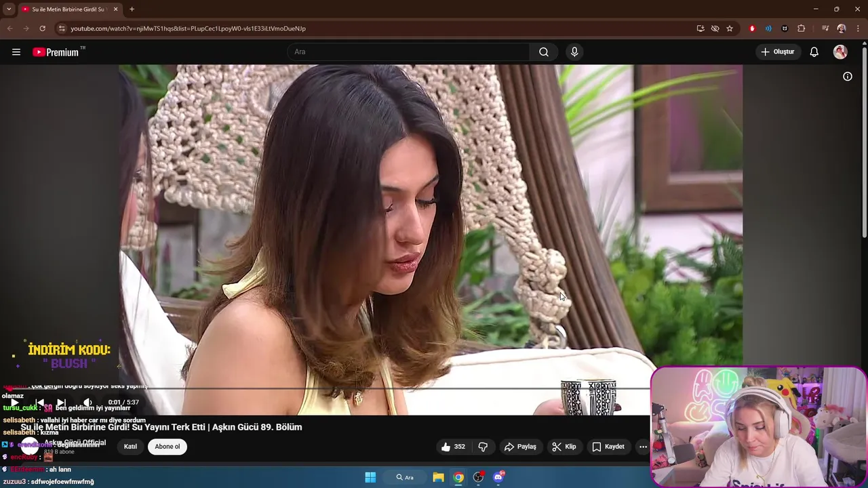Click the 0:01 / 5:37 time display

click(x=123, y=403)
